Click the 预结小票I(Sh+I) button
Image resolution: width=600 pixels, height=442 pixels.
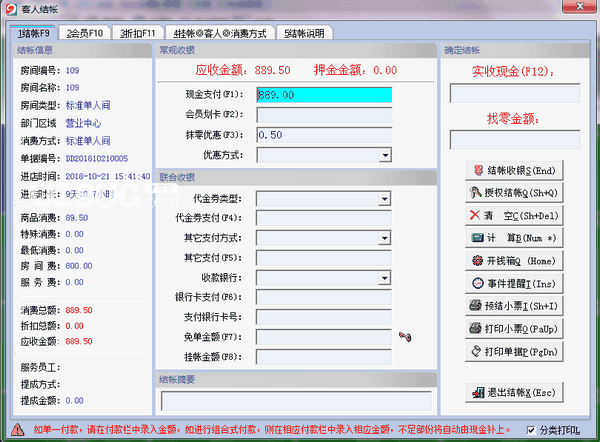(x=514, y=306)
